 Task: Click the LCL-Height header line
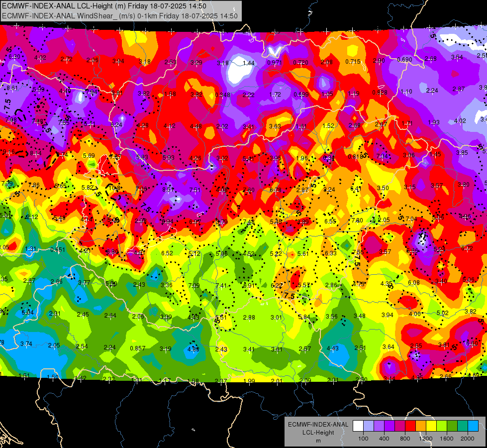[x=104, y=6]
